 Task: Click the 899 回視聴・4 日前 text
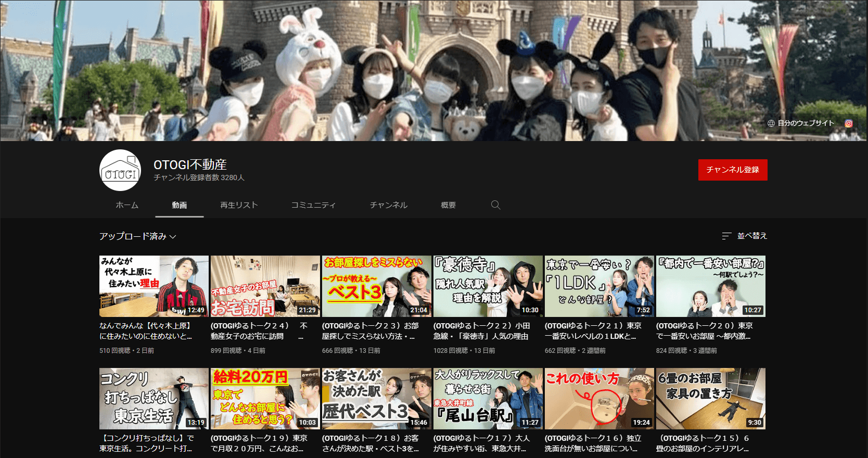(238, 351)
